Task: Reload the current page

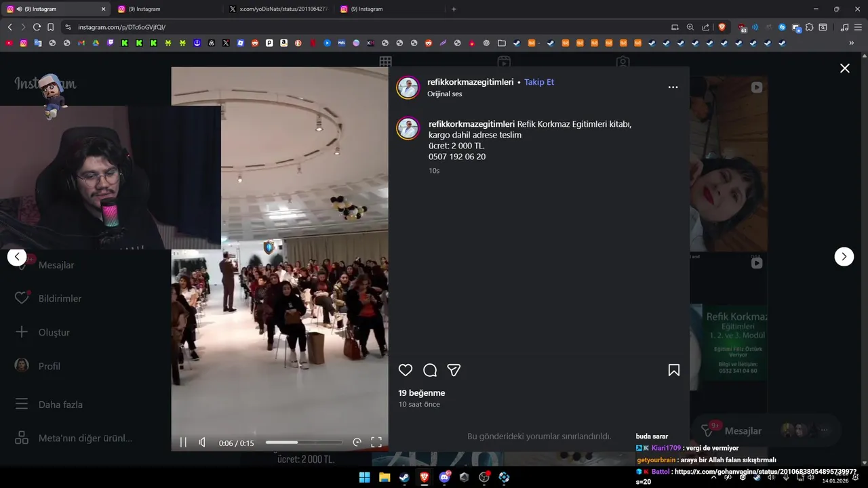Action: pos(37,27)
